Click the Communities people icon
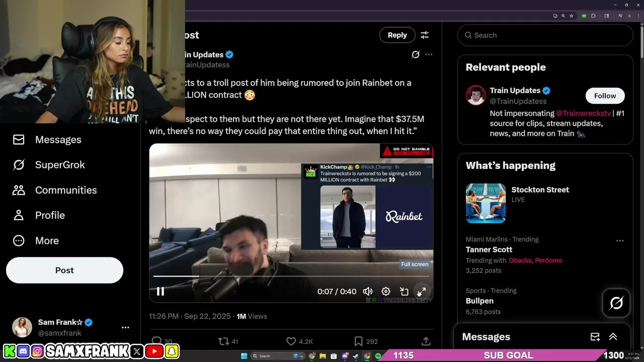Image resolution: width=644 pixels, height=362 pixels. point(19,190)
